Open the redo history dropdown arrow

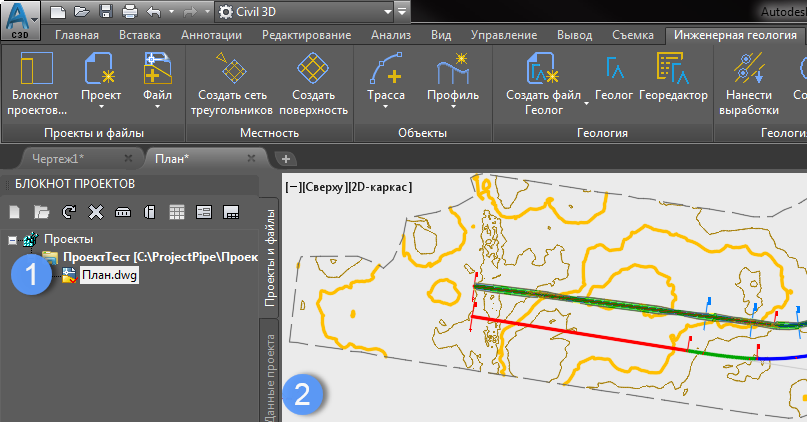207,11
